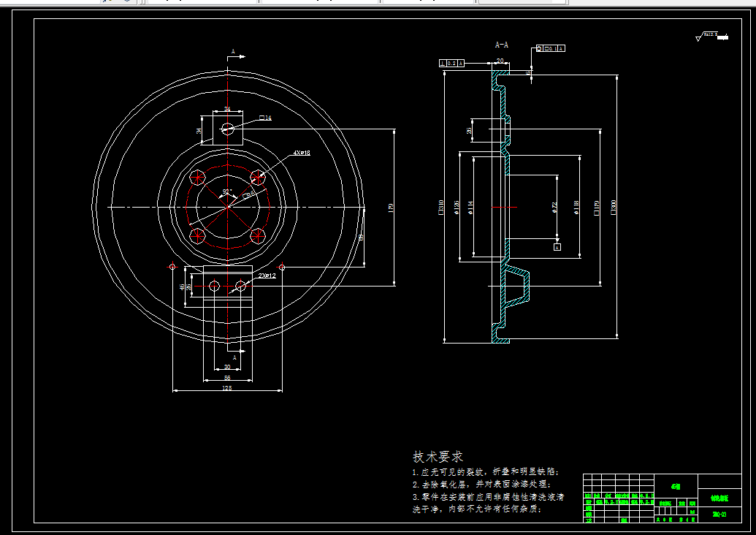This screenshot has height=535, width=756.
Task: Click the ZBQ-03 drawing number cell
Action: click(719, 515)
